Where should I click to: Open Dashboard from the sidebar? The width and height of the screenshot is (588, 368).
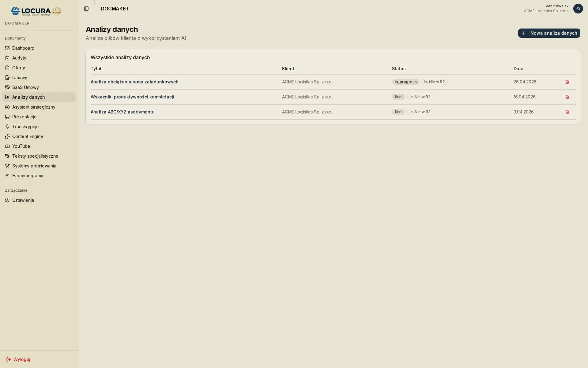coord(23,48)
